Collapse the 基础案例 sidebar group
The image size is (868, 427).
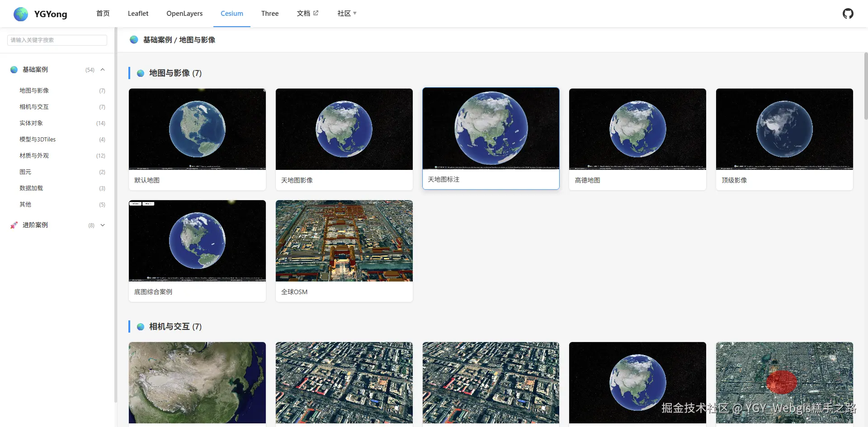click(x=103, y=70)
